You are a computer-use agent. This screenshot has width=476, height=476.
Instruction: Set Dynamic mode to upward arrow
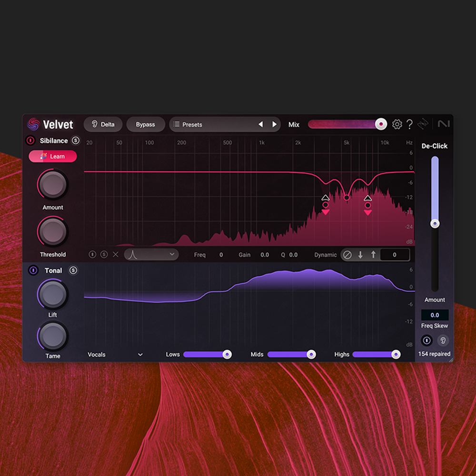coord(373,255)
